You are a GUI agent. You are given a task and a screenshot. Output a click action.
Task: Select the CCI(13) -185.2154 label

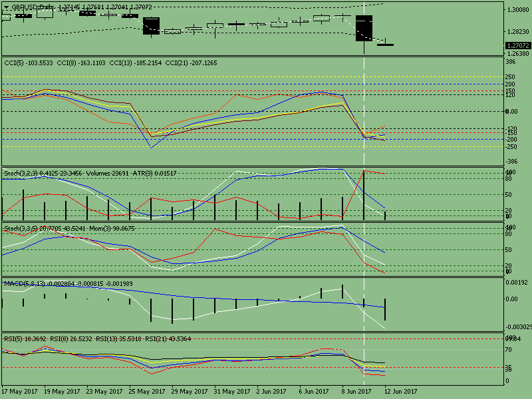[136, 63]
